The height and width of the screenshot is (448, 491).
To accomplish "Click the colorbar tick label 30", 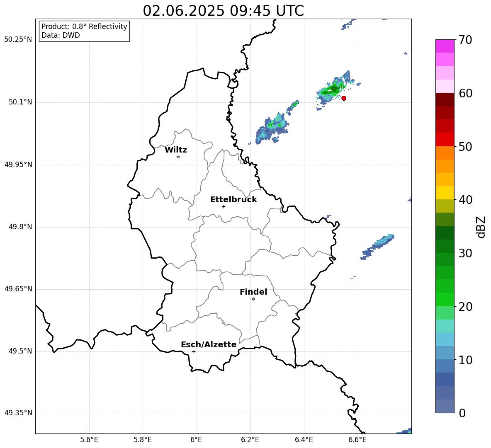I will tap(465, 253).
